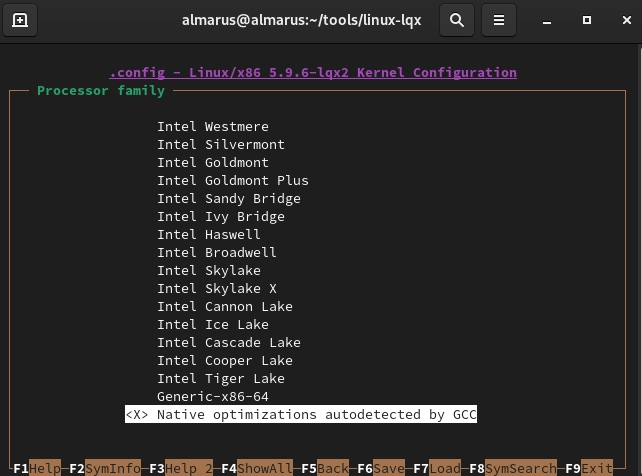Screen dimensions: 642x476
Task: Select Intel Silvermont processor family
Action: 221,144
